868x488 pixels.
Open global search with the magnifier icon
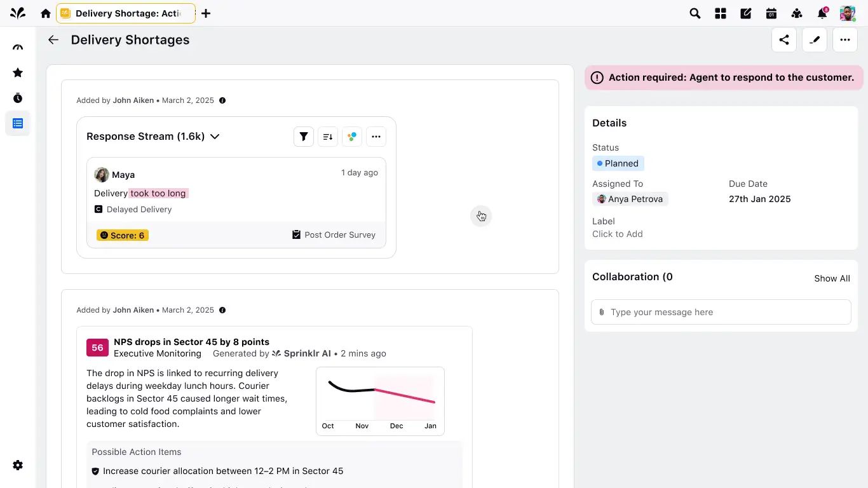click(x=695, y=13)
